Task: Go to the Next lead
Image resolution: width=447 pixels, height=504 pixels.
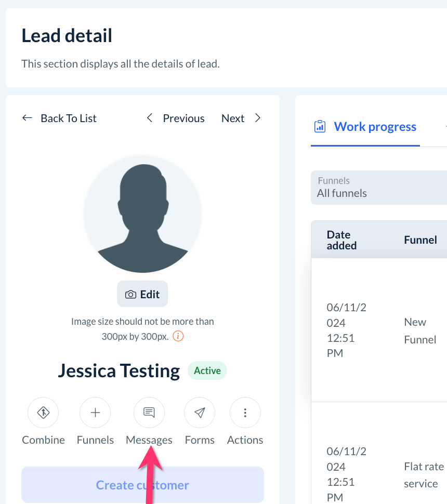Action: click(241, 118)
